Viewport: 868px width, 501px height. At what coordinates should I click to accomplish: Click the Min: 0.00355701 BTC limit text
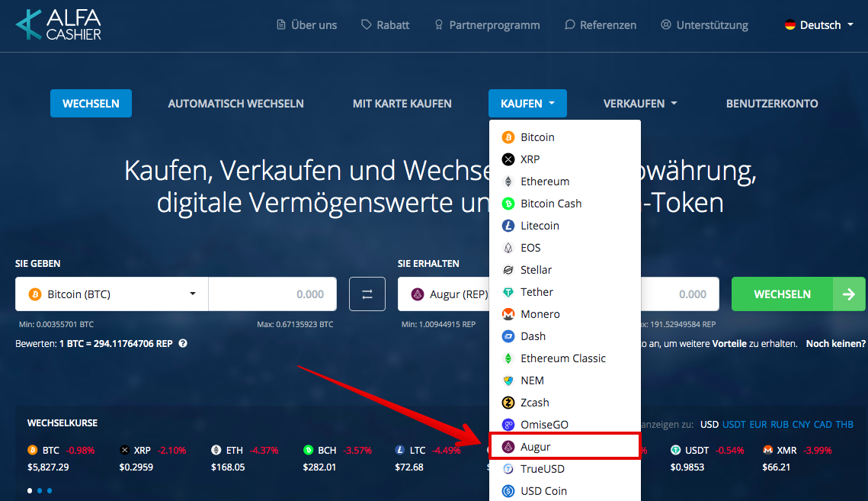(56, 324)
